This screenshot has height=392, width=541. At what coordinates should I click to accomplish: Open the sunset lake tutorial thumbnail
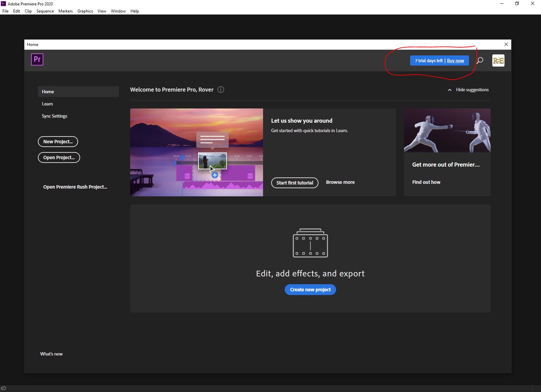[x=196, y=152]
